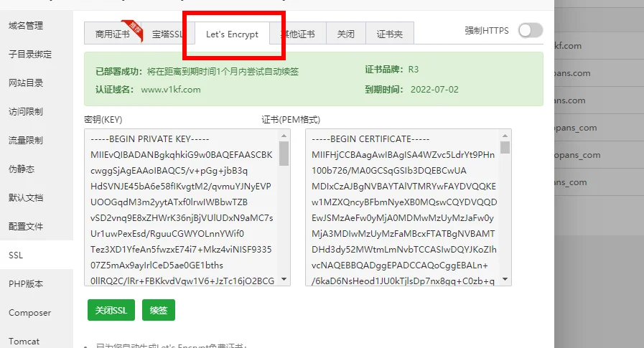644x348 pixels.
Task: Click the -----BEGIN PRIVATE KEY----- line
Action: click(x=150, y=139)
